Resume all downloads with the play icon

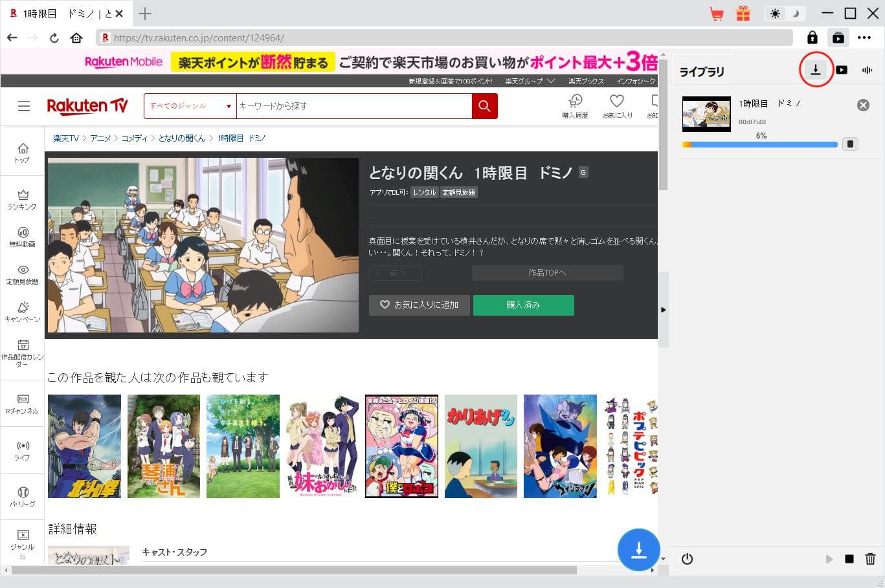coord(829,559)
